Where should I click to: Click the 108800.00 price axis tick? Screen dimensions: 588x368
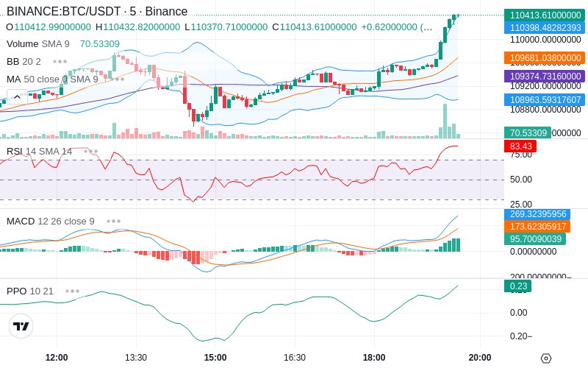545,110
